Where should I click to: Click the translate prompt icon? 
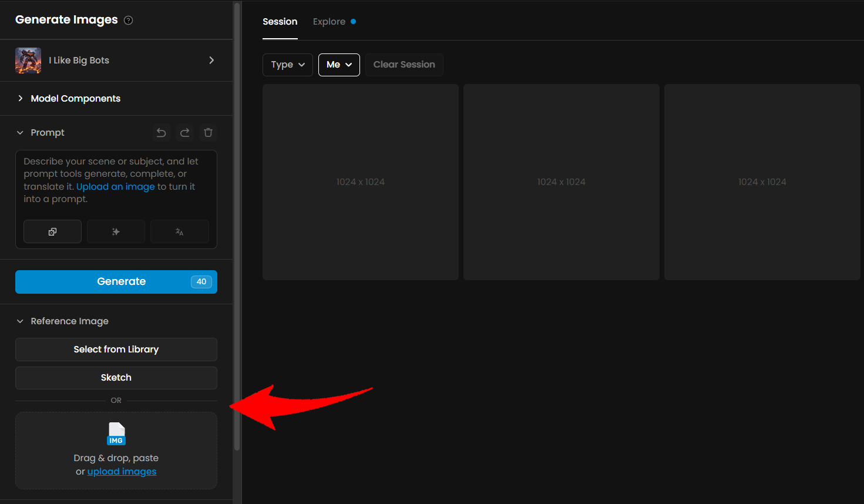tap(179, 231)
